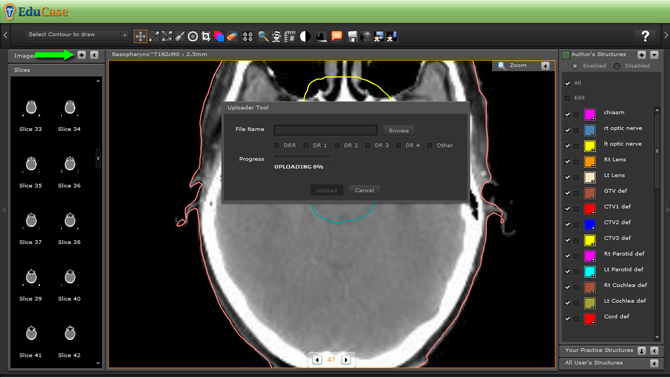Go to the previous slice arrow

pyautogui.click(x=317, y=360)
